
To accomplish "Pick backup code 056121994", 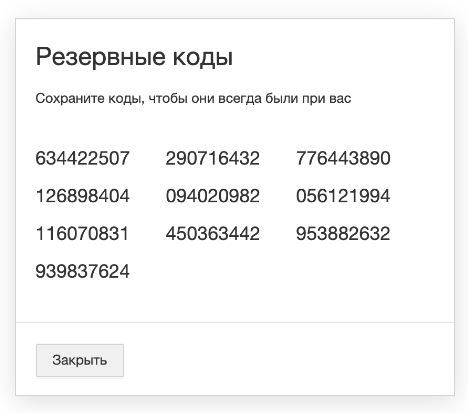I will (343, 196).
